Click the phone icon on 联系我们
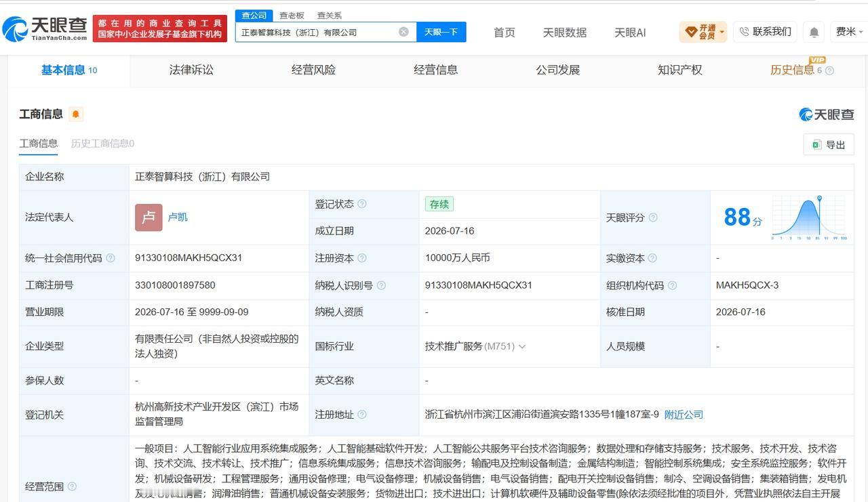868x502 pixels. [x=744, y=32]
